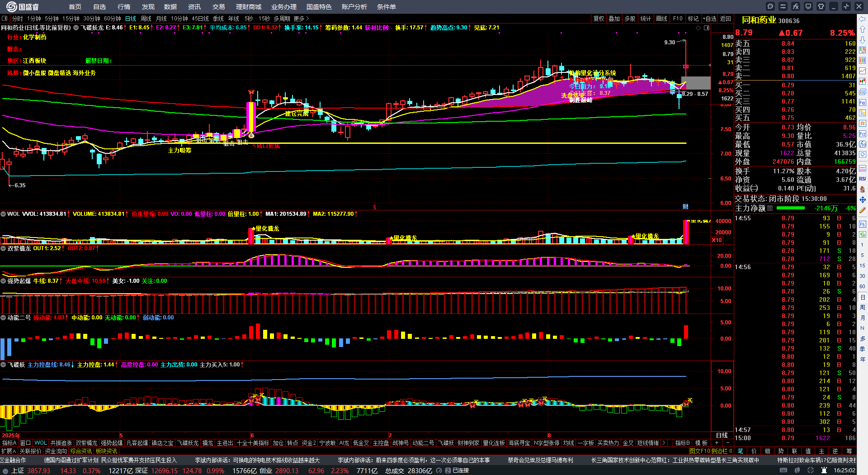Open the 窗口 window count selector
Screen dimensions: 868x475
pos(25,443)
